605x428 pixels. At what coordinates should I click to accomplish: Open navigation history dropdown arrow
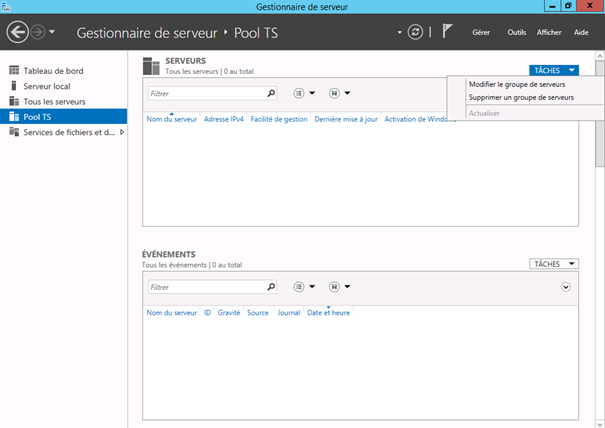52,32
